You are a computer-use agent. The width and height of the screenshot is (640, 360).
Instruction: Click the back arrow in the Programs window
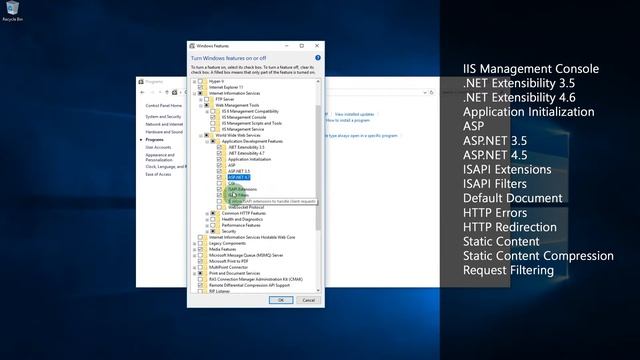[142, 93]
